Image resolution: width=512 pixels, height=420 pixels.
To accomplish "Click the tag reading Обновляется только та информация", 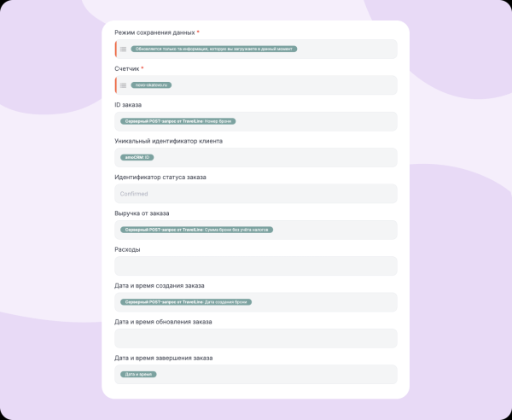I will point(214,50).
